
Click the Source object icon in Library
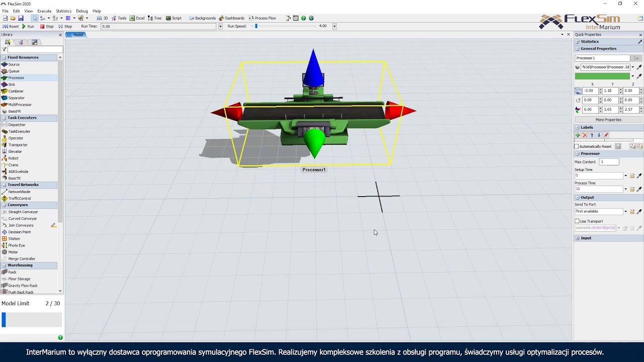coord(5,64)
